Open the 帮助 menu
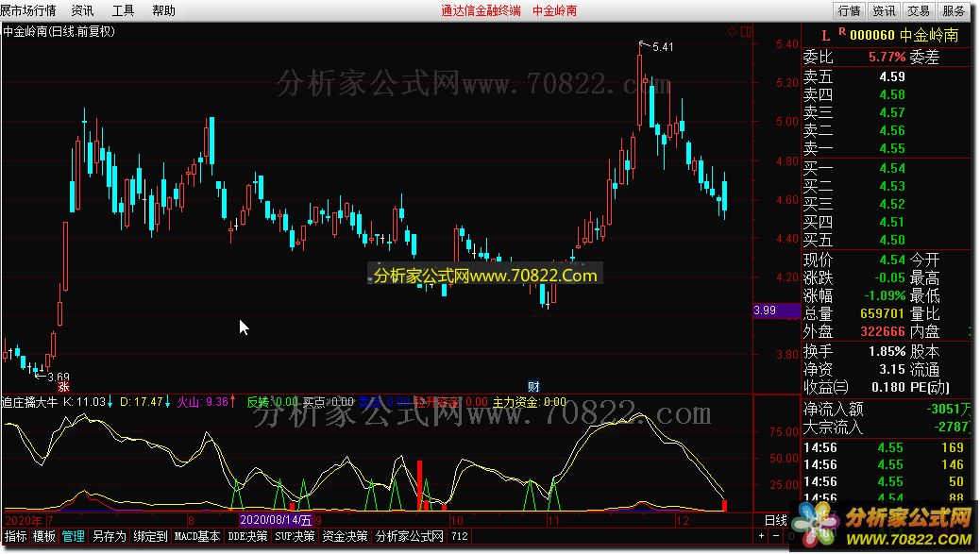This screenshot has width=980, height=554. point(163,10)
